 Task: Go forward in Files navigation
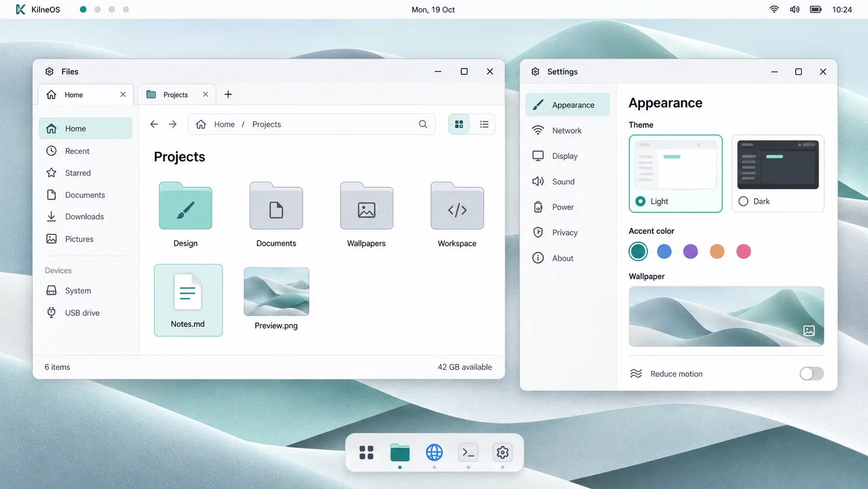click(x=172, y=124)
